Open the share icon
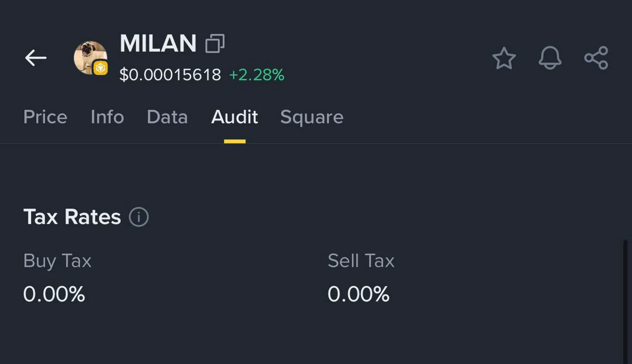Image resolution: width=632 pixels, height=364 pixels. coord(596,58)
